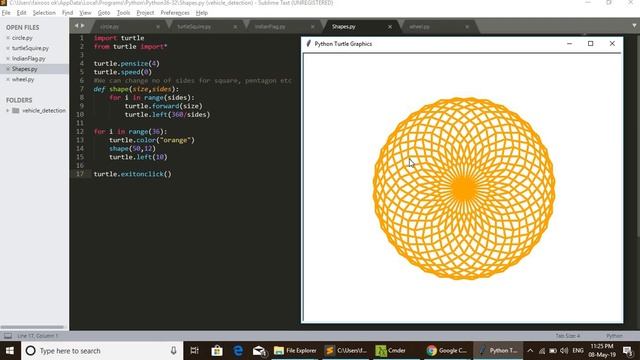Open the tab list dropdown arrow
Screen dimensions: 640x360
point(634,25)
